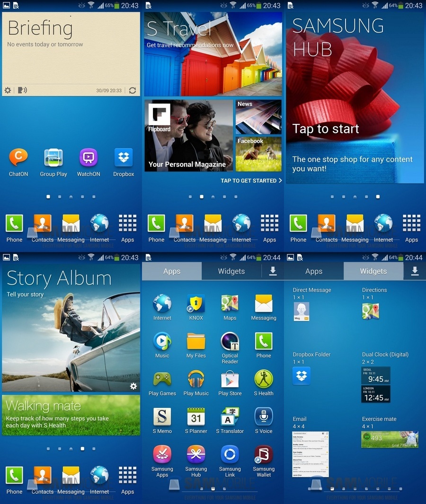Launch Optical Reader
This screenshot has height=504, width=426.
[230, 341]
